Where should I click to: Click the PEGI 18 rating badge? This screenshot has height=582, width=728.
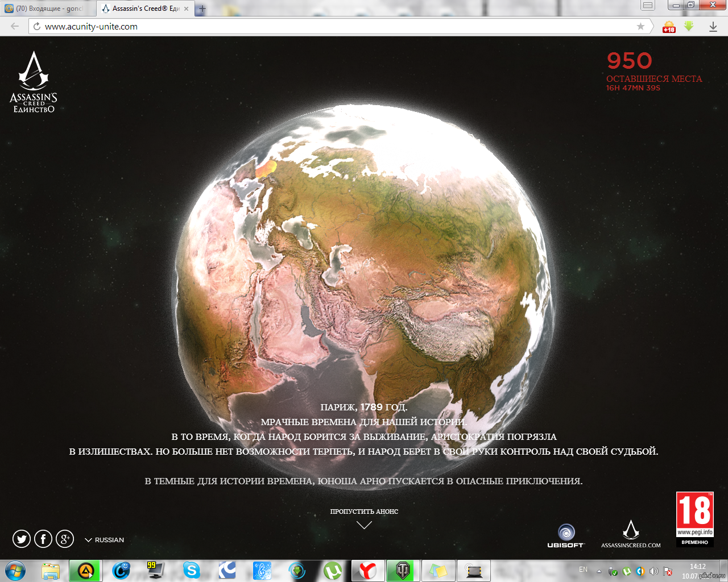pos(694,518)
